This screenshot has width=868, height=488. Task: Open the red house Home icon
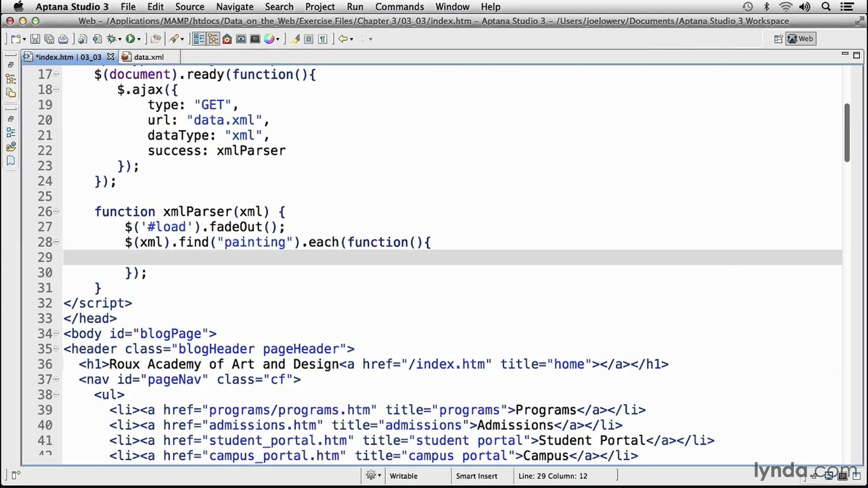[227, 39]
